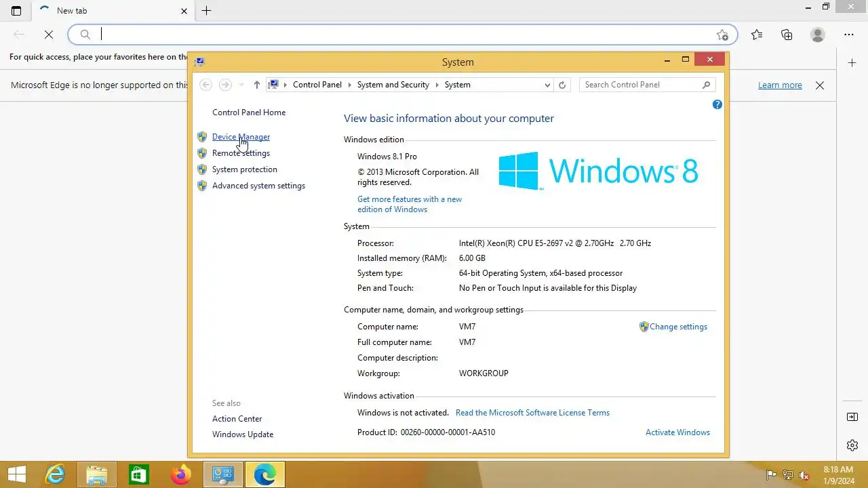
Task: Open Edge sidebar settings gear
Action: (x=852, y=445)
